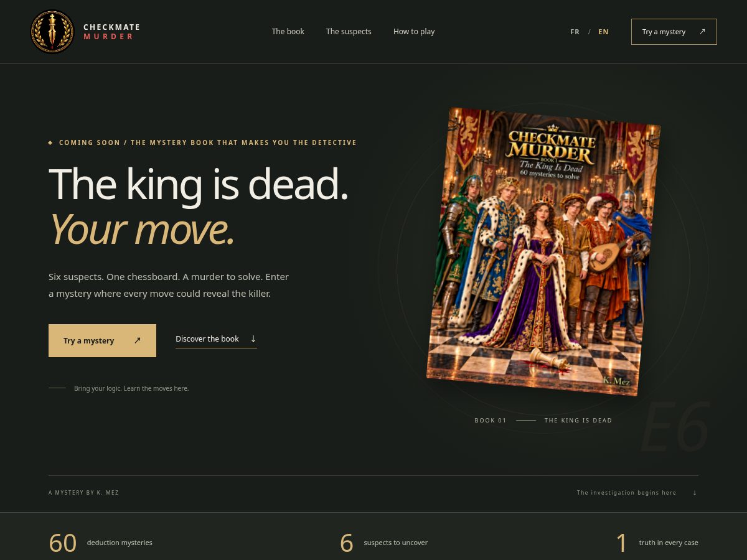The width and height of the screenshot is (747, 560).
Task: Click the 'Your move.' italic headline
Action: (141, 229)
